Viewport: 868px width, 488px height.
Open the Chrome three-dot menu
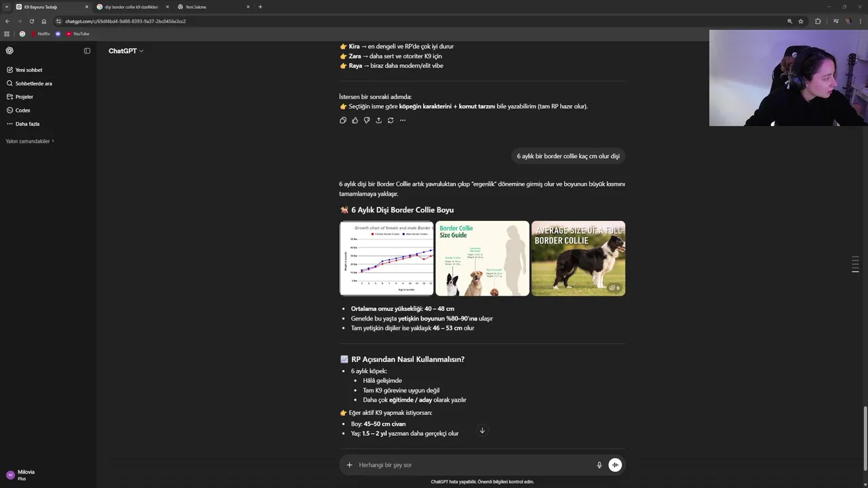pyautogui.click(x=861, y=21)
